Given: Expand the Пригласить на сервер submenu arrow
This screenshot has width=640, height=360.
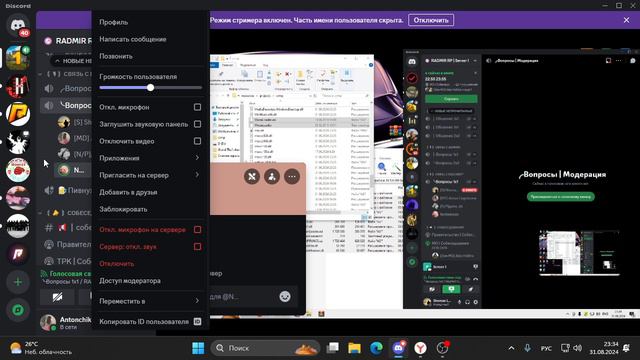Looking at the screenshot, I should 197,175.
